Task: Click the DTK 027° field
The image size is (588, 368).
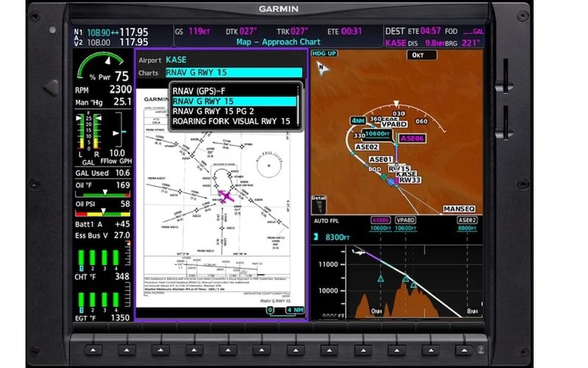Action: (x=241, y=31)
